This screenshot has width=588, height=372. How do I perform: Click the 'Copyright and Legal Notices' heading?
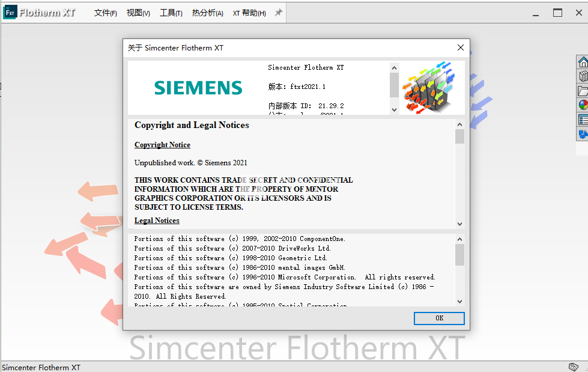192,125
